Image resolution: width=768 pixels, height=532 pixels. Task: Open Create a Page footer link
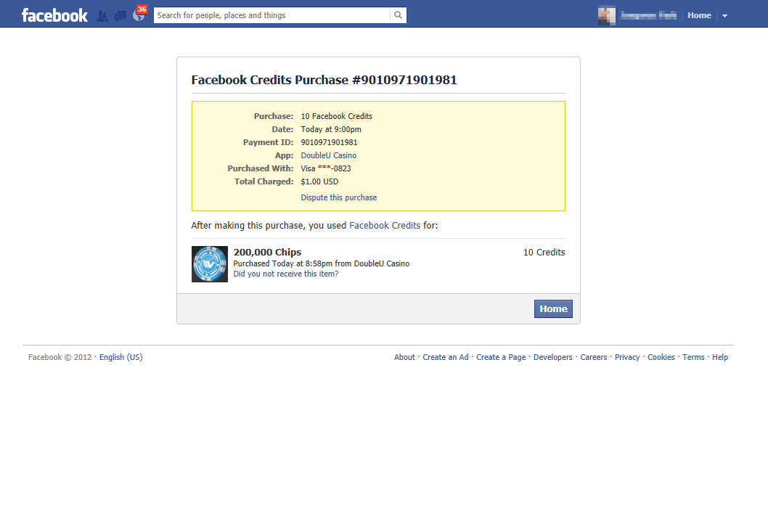[x=501, y=357]
